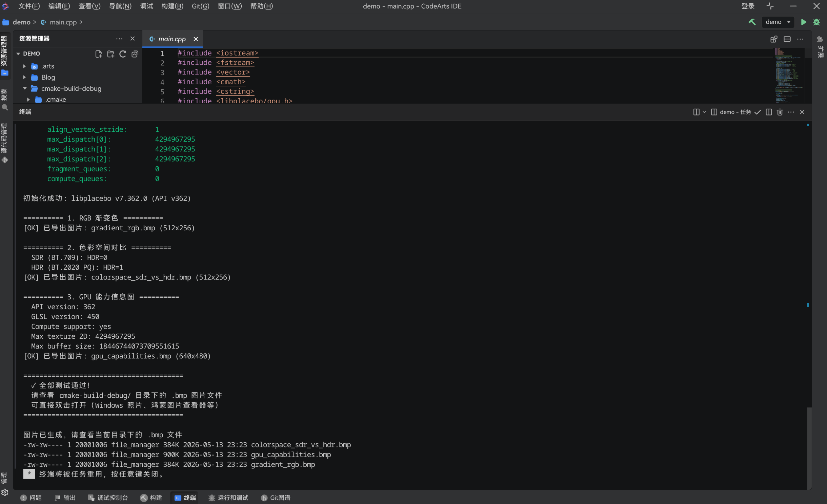Open the 导航(N) menu

[120, 6]
